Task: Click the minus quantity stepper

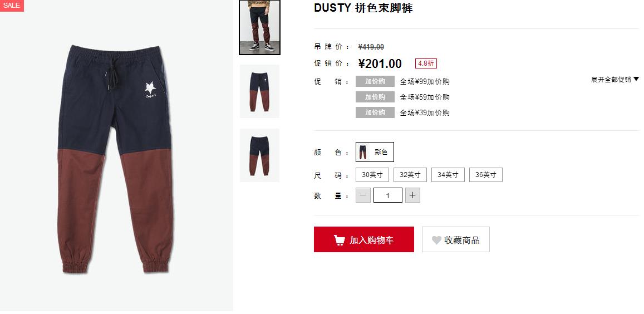Action: [363, 195]
